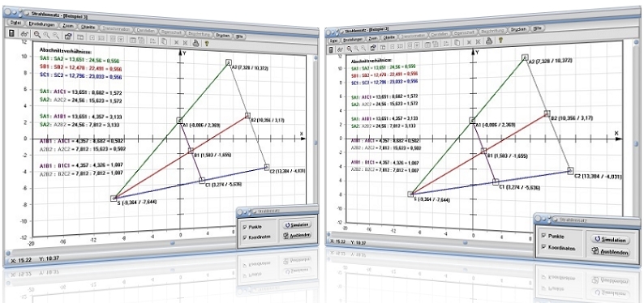This screenshot has height=303, width=644.
Task: Toggle the Punkte checkbox in right window panel
Action: point(543,237)
